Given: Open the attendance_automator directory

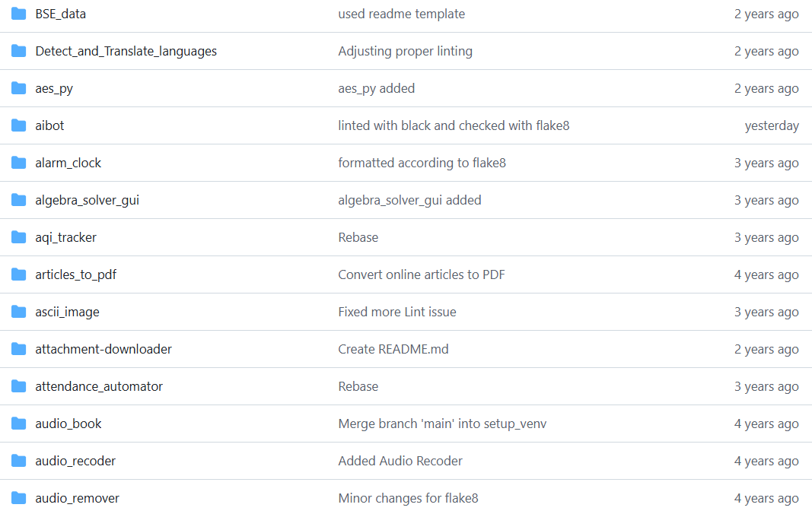Looking at the screenshot, I should pos(99,387).
